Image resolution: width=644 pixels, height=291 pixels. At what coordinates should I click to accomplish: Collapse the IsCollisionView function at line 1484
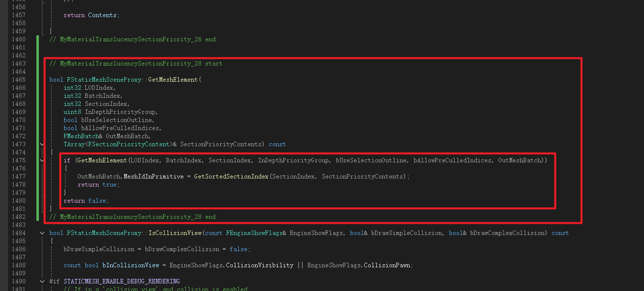[x=42, y=233]
